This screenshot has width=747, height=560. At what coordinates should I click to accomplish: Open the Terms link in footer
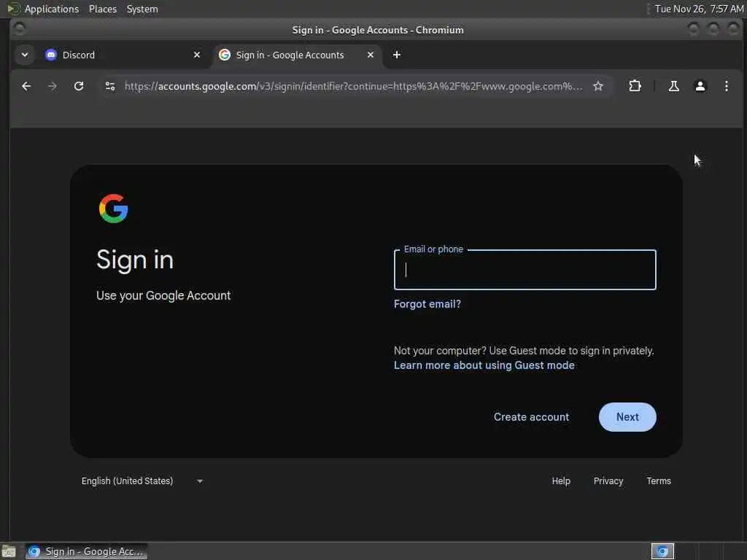coord(659,481)
